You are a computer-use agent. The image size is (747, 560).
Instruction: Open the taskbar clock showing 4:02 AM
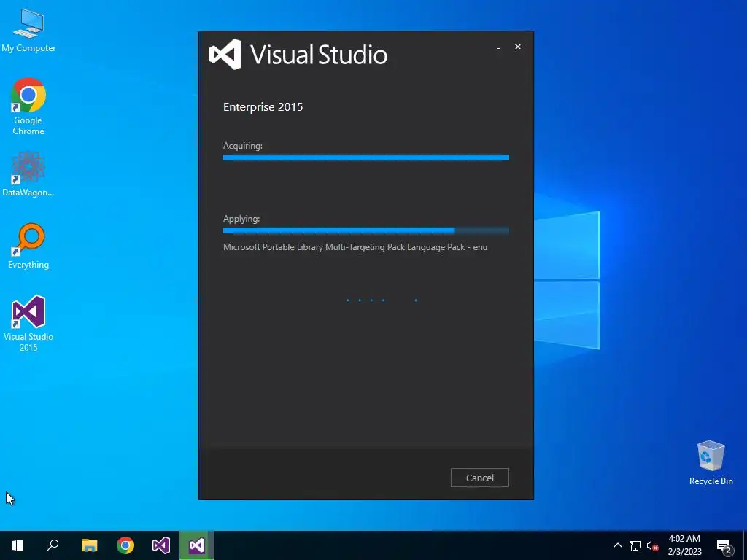pyautogui.click(x=684, y=545)
